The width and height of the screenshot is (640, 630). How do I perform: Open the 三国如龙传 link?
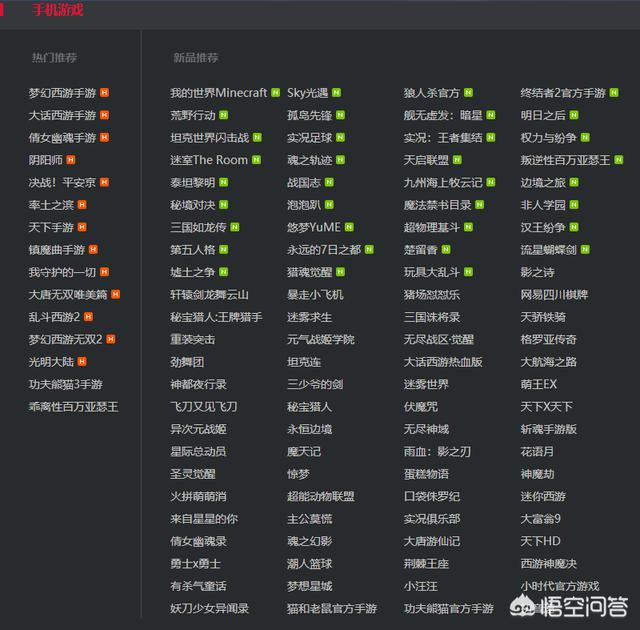tap(198, 227)
